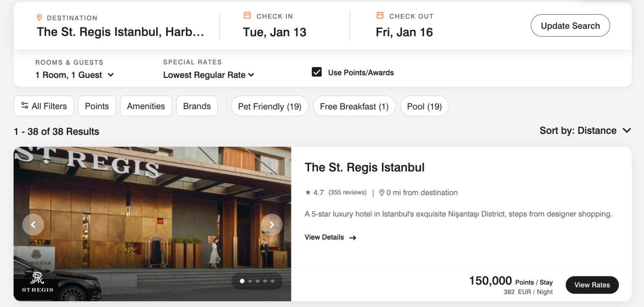Open View Details for The St. Regis Istanbul
Viewport: 644px width, 307px height.
(x=330, y=237)
